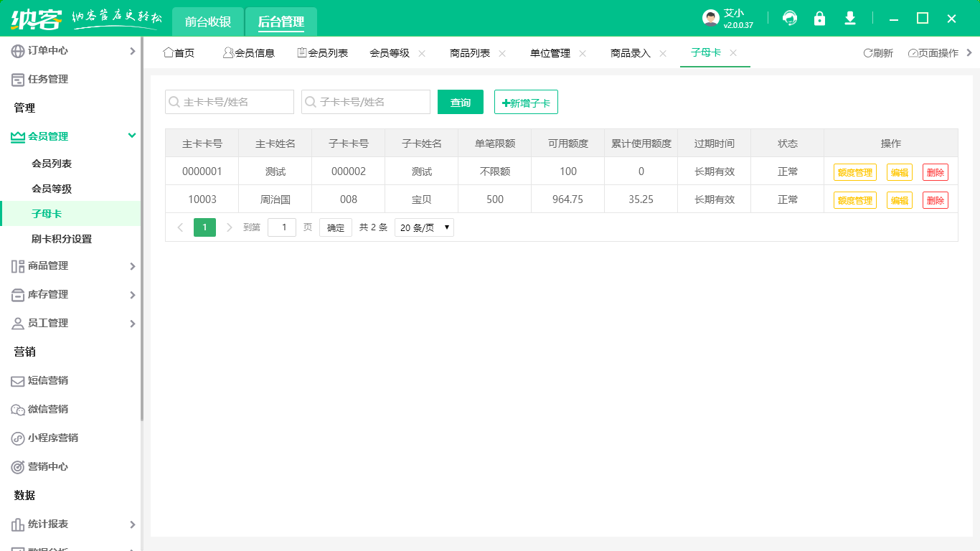Click the customer service headset icon
Viewport: 980px width, 551px height.
click(x=790, y=18)
